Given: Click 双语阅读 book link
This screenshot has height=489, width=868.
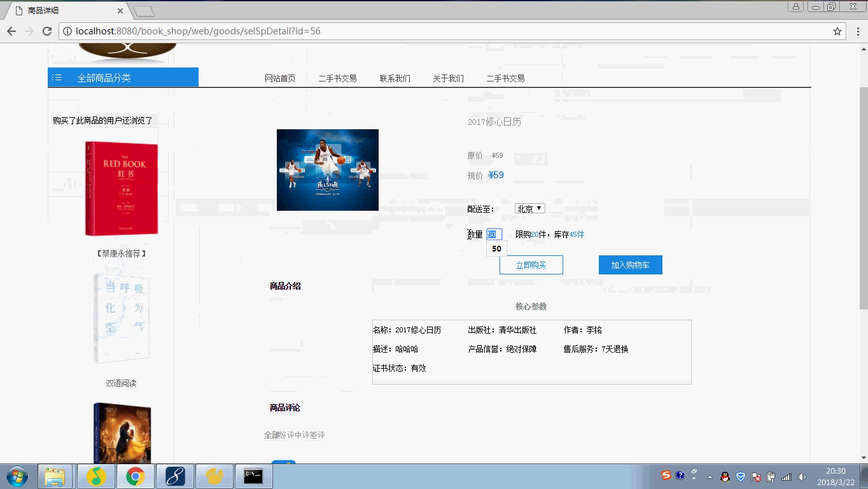Looking at the screenshot, I should point(121,383).
